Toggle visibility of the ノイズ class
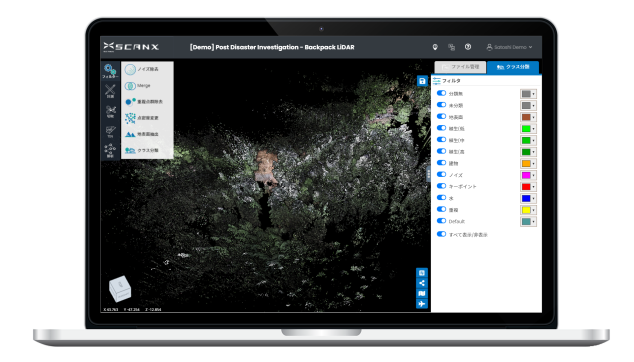This screenshot has height=362, width=634. click(x=442, y=175)
